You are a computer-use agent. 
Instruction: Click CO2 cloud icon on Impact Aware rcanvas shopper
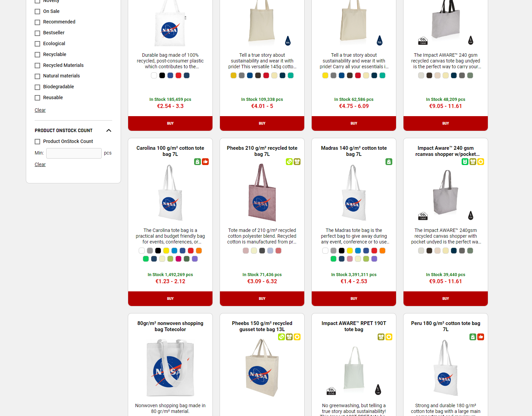(423, 216)
